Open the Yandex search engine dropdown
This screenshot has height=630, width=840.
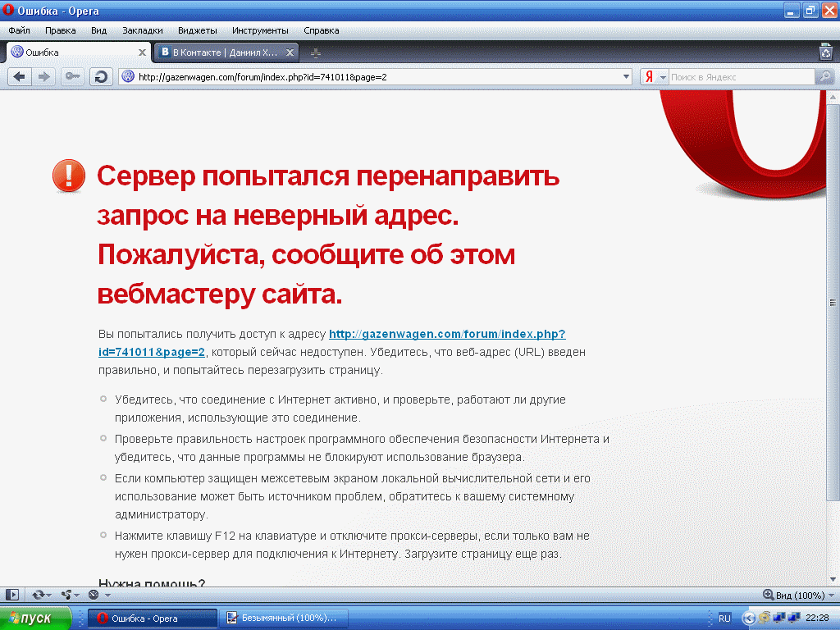[x=663, y=77]
